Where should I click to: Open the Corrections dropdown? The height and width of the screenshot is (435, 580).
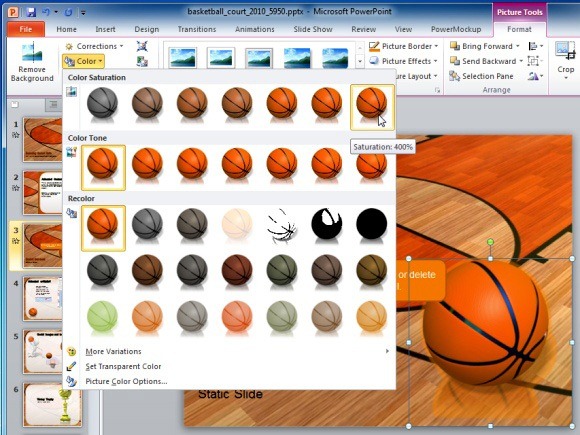(94, 46)
